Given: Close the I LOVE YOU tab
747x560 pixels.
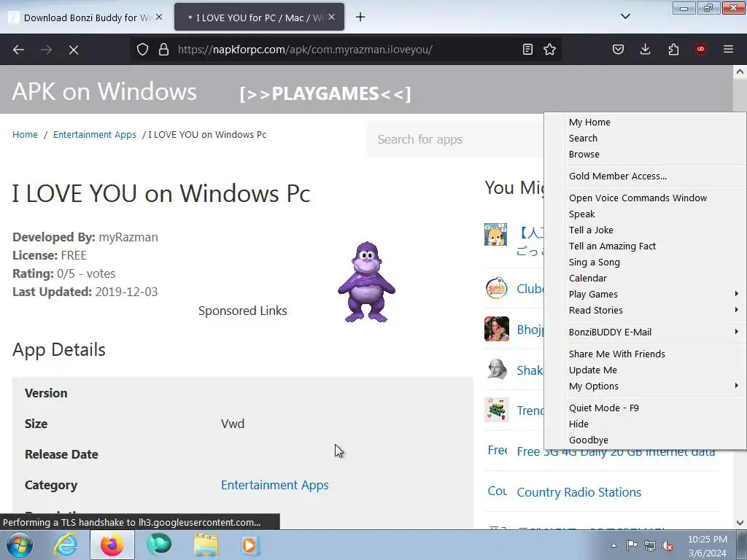Looking at the screenshot, I should pos(332,17).
